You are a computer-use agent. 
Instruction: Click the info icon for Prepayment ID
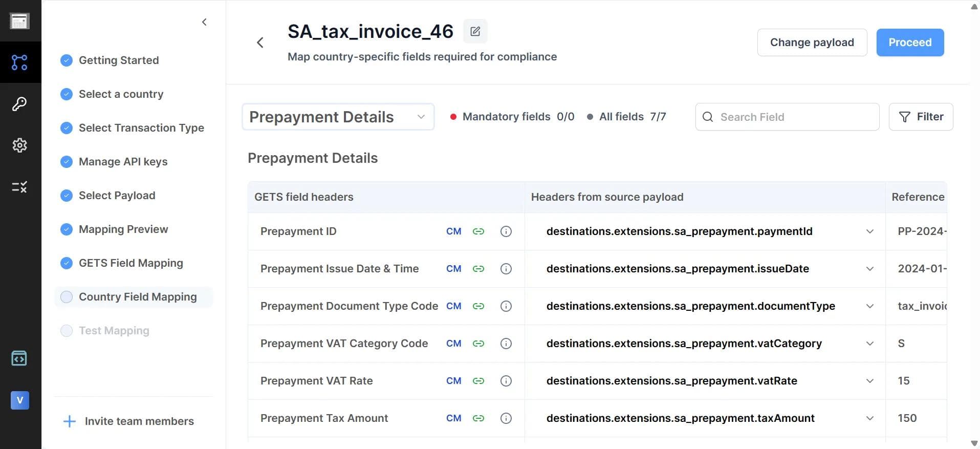506,231
